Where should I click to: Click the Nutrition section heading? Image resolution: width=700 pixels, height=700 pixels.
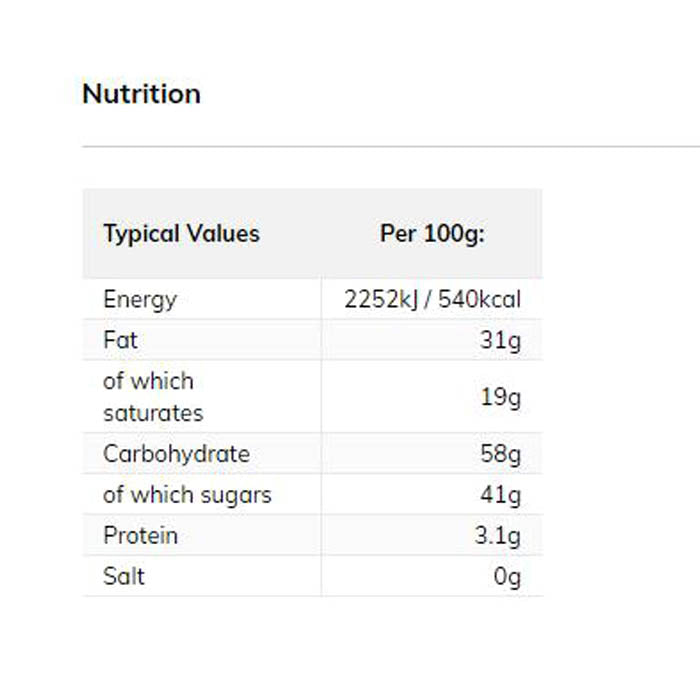point(141,94)
